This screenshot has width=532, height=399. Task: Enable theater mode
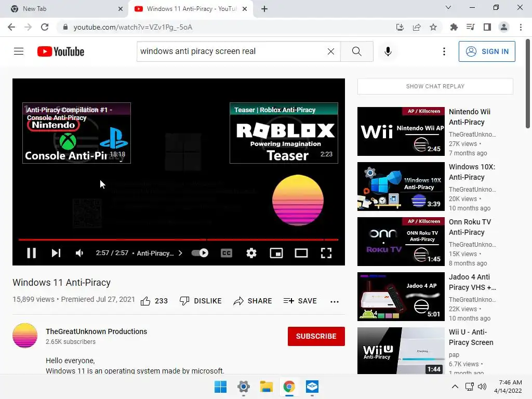coord(301,253)
